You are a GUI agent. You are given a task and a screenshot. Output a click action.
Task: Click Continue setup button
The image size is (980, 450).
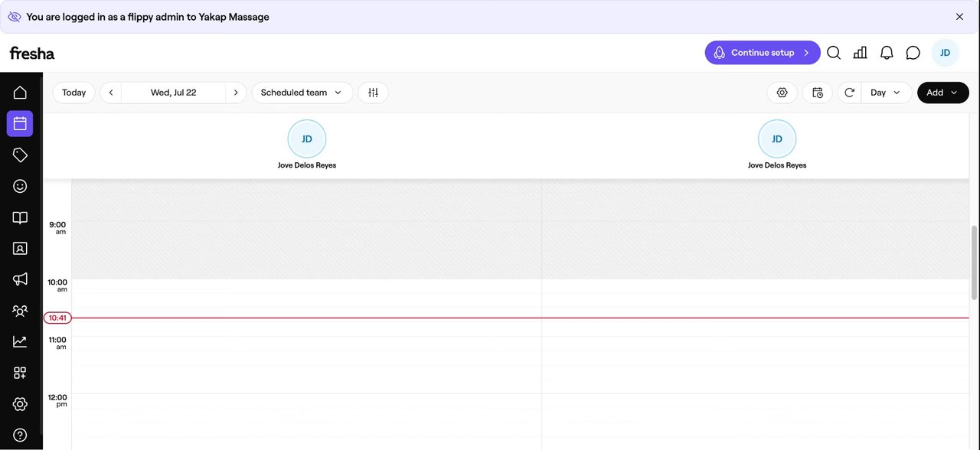pyautogui.click(x=763, y=53)
